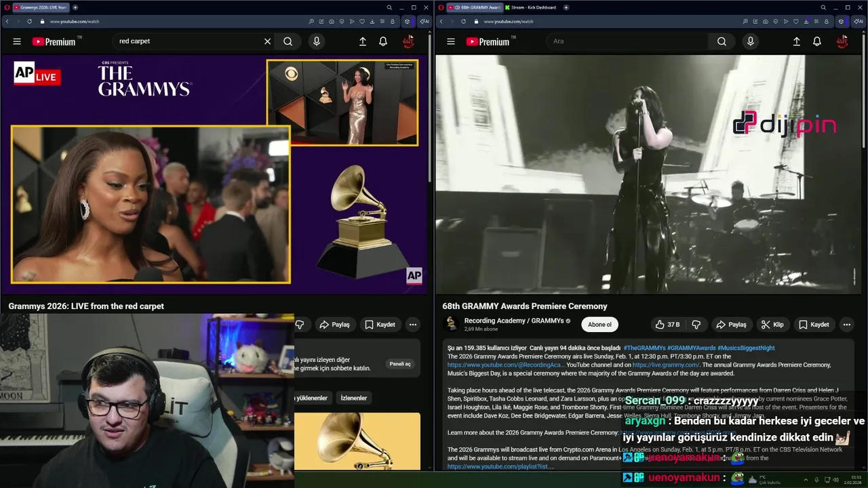Select 'Grammys 2026: LIVE from' browser tab
This screenshot has width=868, height=488.
tap(41, 7)
